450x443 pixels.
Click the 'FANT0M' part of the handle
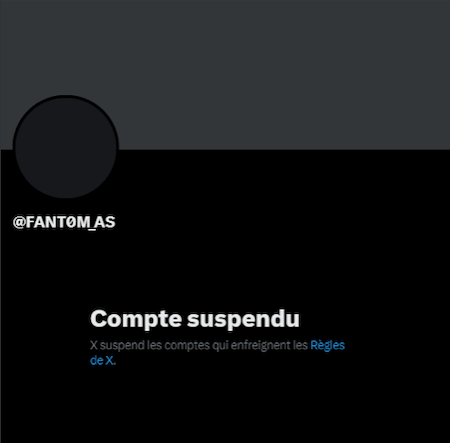(58, 222)
